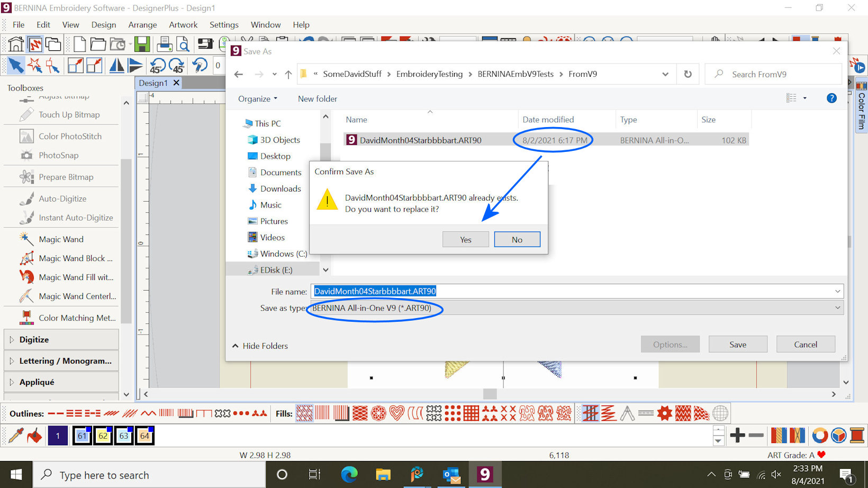
Task: Select the Magic Wand tool
Action: point(61,240)
